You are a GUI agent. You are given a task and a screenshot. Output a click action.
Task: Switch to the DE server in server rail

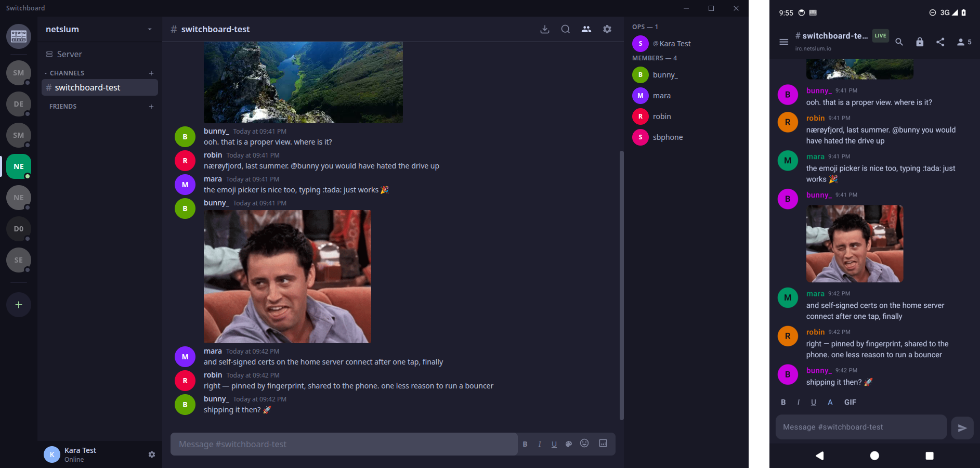click(19, 104)
